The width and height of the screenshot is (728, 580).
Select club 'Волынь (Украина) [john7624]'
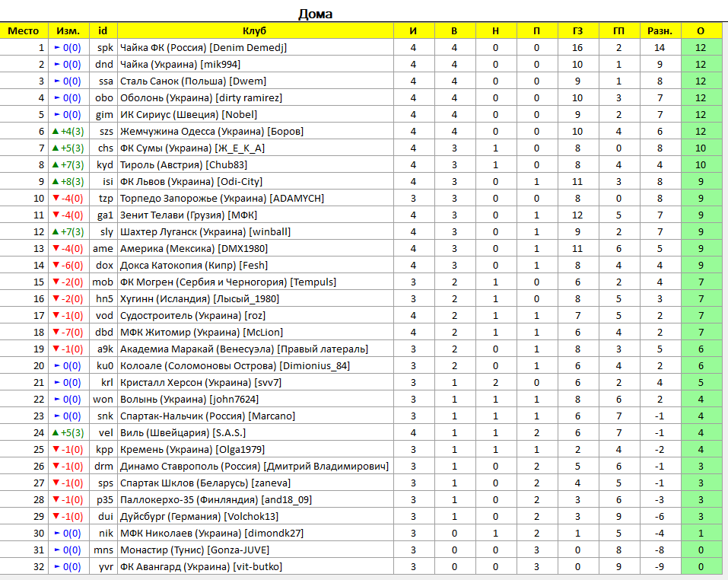pos(189,400)
